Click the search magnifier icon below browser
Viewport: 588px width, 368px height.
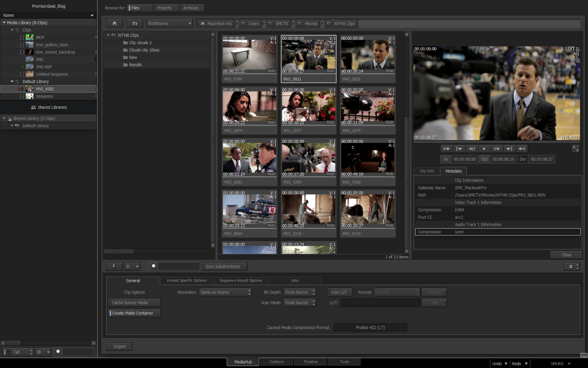[x=153, y=266]
